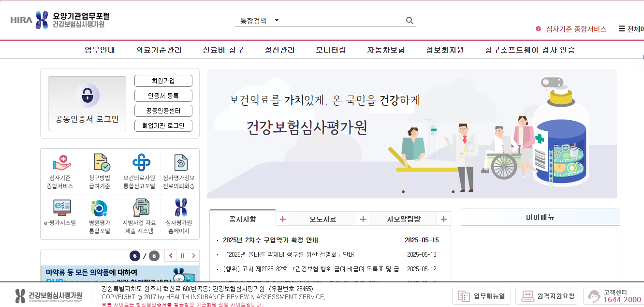Click the 공동인증센터 button
644x307 pixels.
pyautogui.click(x=163, y=111)
